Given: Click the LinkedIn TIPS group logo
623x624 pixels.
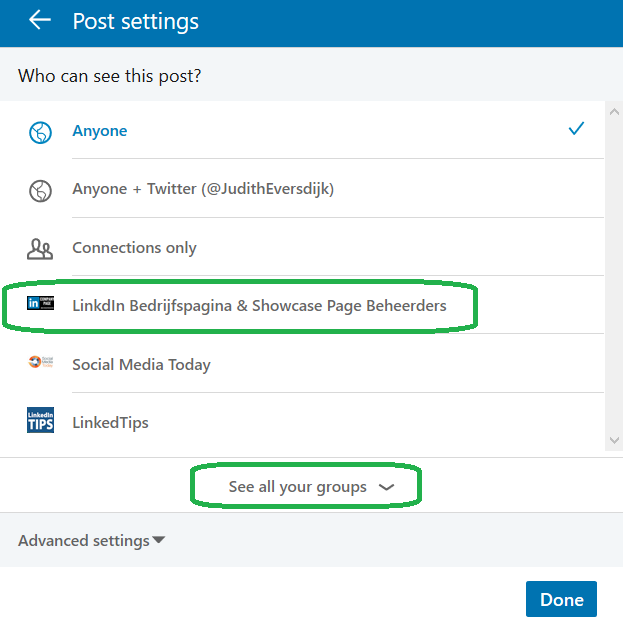Looking at the screenshot, I should [40, 420].
